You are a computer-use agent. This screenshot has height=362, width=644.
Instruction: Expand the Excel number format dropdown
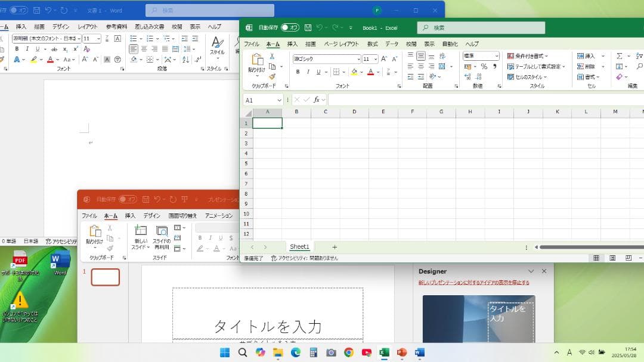[496, 56]
